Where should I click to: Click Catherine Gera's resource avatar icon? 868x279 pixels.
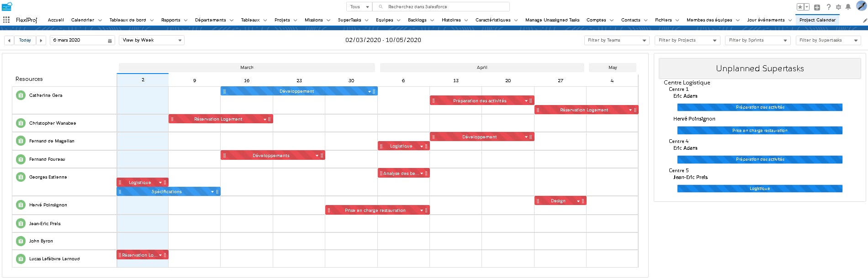click(21, 95)
